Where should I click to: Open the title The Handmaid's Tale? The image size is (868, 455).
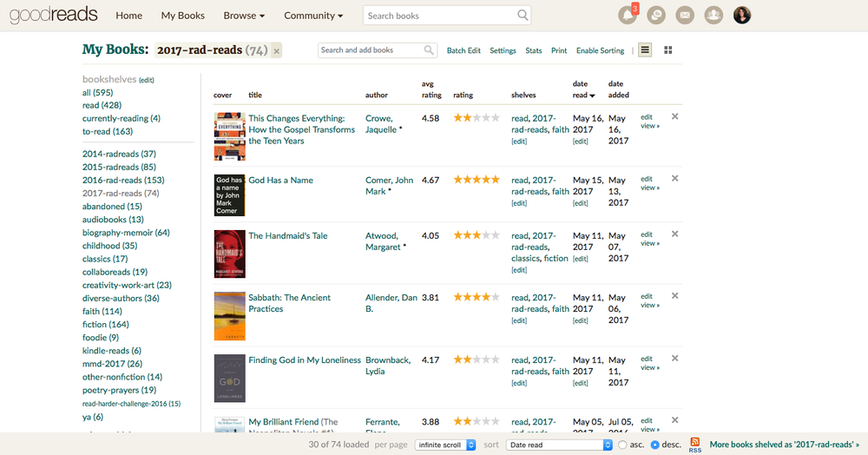coord(288,236)
